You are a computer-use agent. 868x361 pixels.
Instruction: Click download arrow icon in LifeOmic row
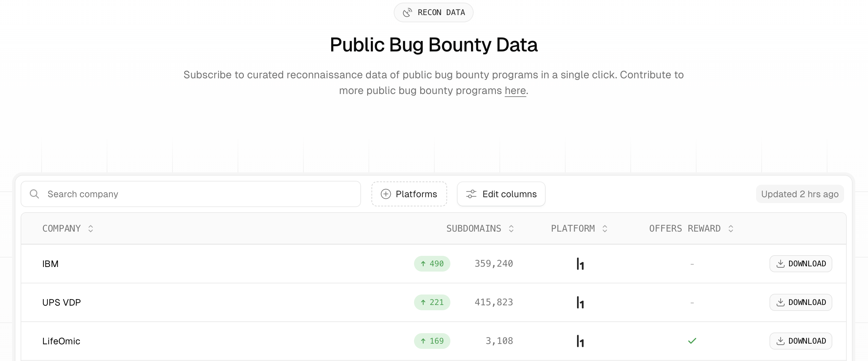pos(780,341)
